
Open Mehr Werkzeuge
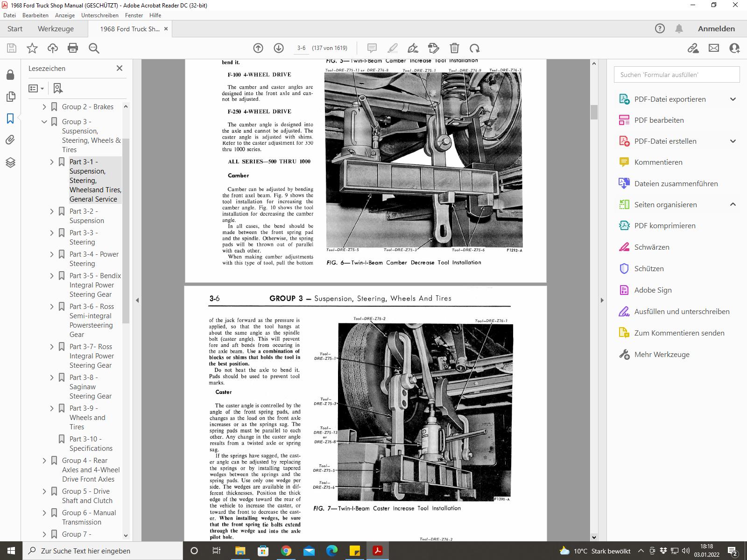[x=662, y=354]
